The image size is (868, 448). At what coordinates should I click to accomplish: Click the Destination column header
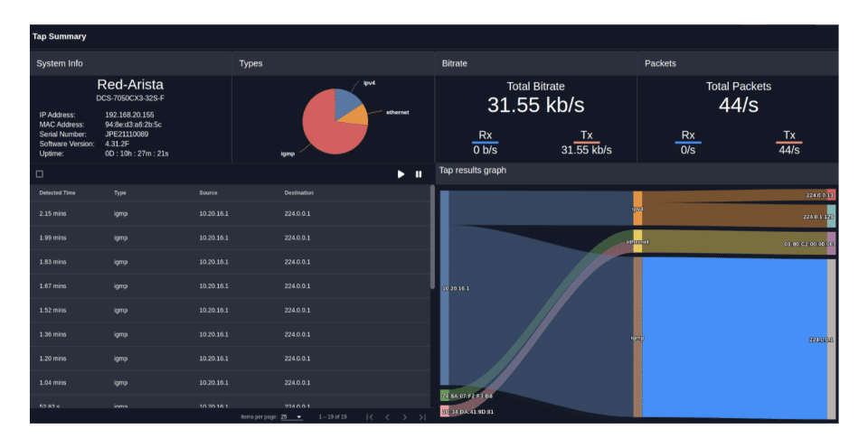coord(298,193)
